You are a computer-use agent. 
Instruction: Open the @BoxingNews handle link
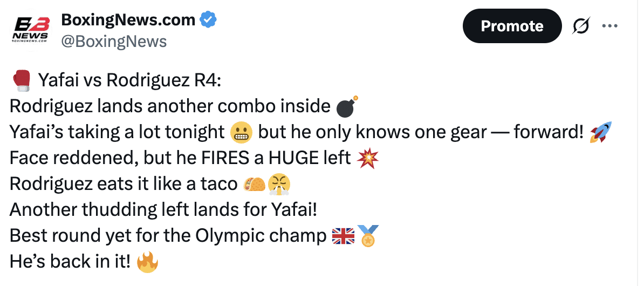[x=114, y=42]
